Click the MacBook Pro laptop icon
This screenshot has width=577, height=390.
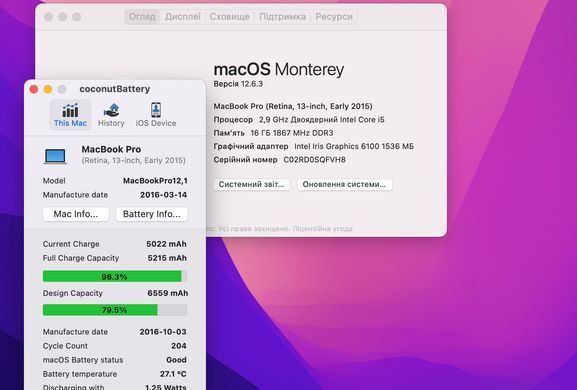[x=55, y=156]
